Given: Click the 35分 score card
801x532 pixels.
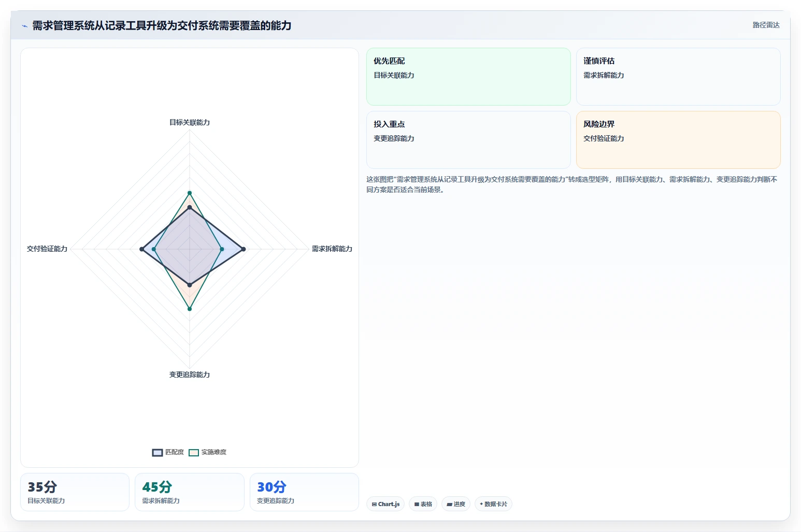Looking at the screenshot, I should coord(75,492).
